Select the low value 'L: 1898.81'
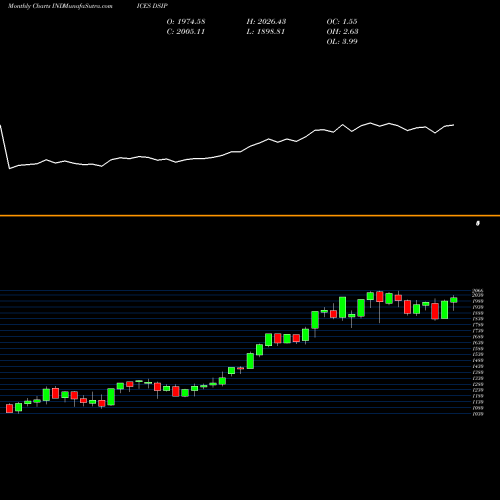 [266, 32]
